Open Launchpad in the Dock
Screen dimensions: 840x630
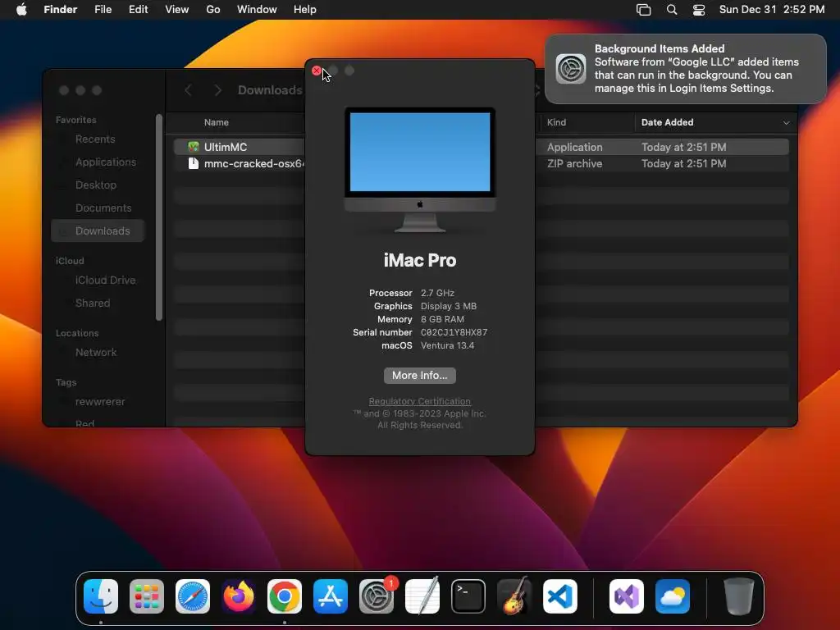147,596
